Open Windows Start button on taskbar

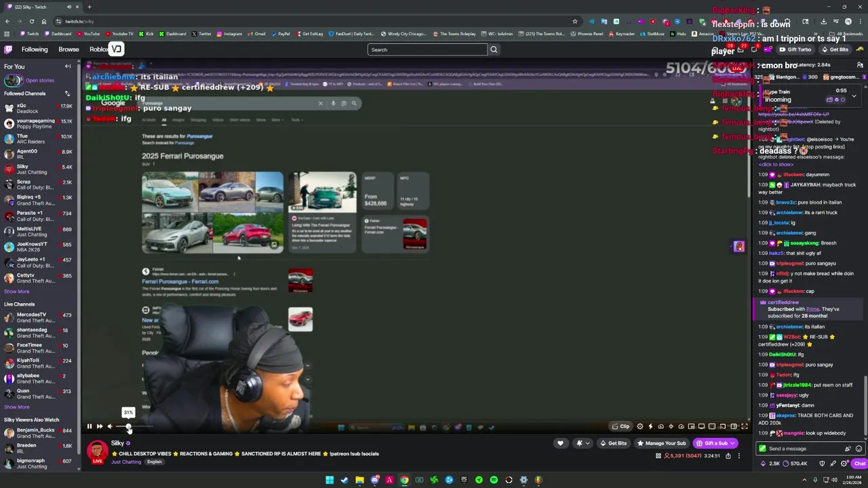[x=330, y=480]
